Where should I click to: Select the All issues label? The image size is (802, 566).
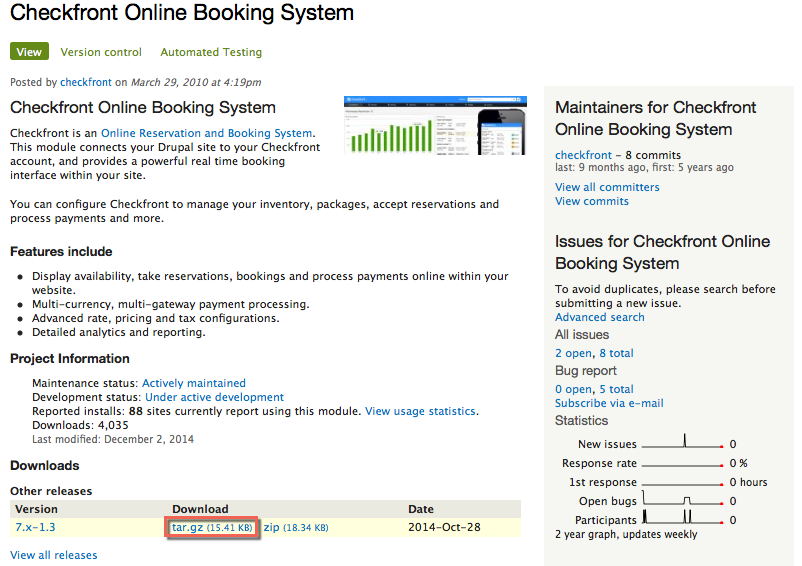click(x=582, y=335)
